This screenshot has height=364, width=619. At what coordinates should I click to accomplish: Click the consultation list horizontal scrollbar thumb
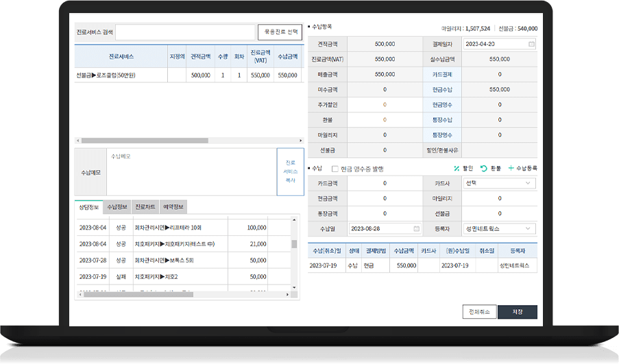point(138,295)
